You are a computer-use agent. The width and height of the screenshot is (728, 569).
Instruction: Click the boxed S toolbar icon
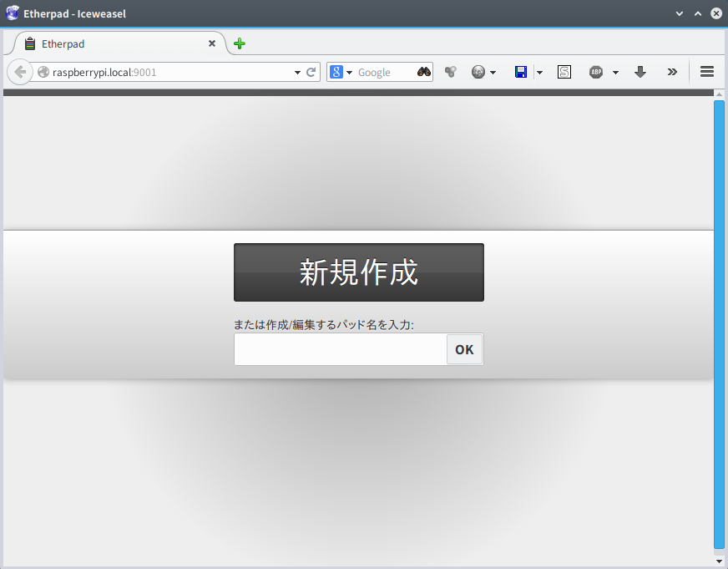(x=564, y=72)
